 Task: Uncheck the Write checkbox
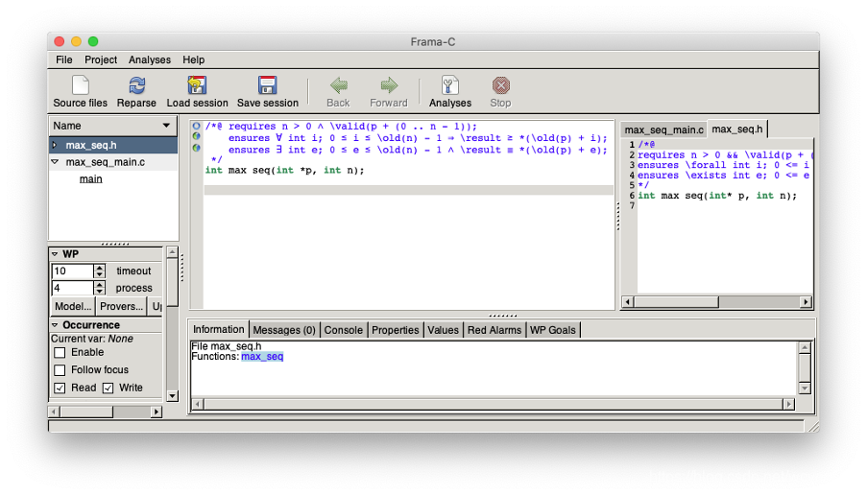[x=108, y=388]
